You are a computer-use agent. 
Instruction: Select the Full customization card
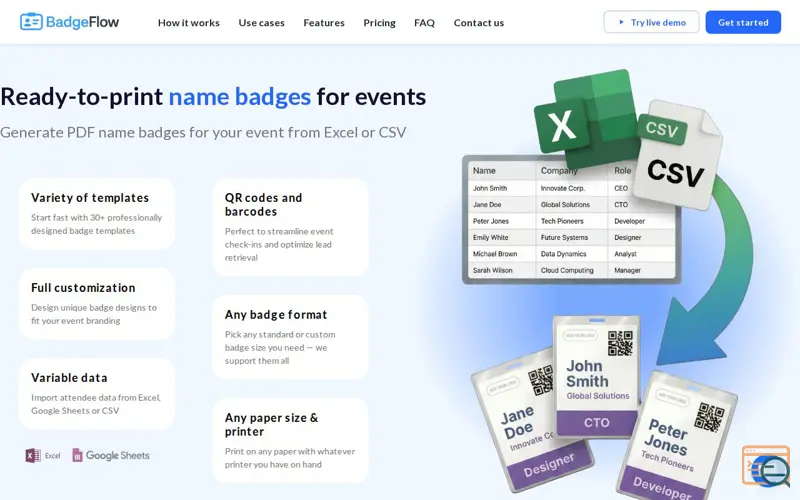coord(97,303)
